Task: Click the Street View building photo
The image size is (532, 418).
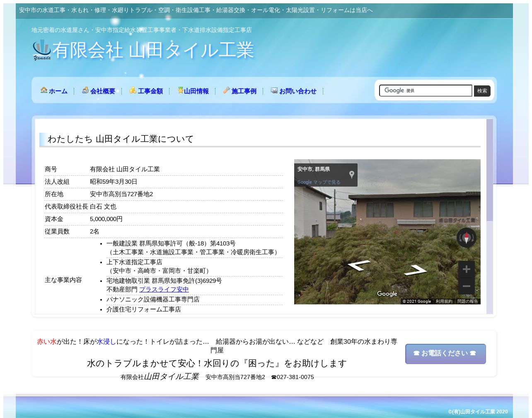Action: pos(387,232)
